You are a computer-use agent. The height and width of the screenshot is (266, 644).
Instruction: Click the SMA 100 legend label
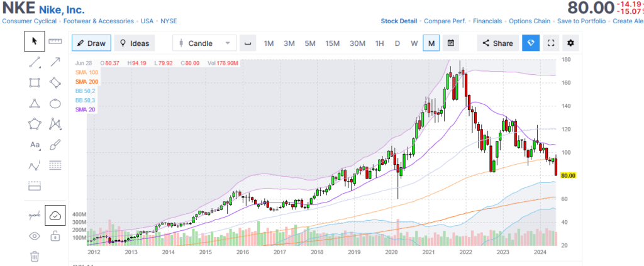pyautogui.click(x=87, y=72)
